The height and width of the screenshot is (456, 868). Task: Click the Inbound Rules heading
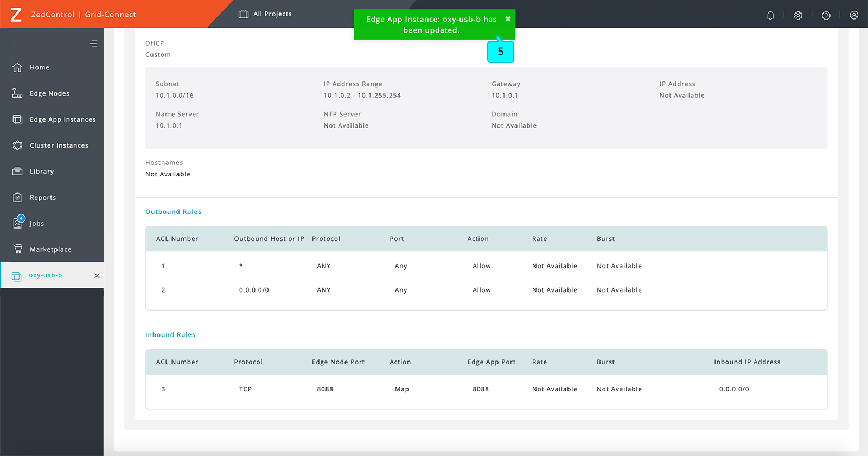coord(170,335)
